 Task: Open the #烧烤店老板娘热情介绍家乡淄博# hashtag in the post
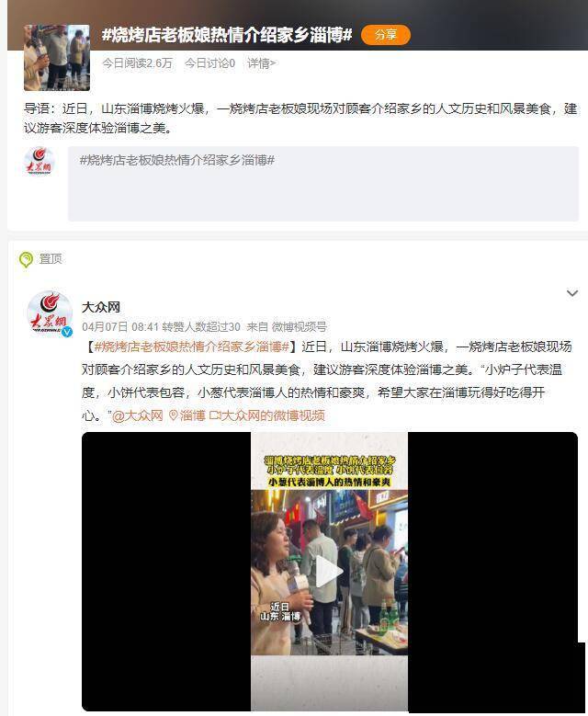(192, 347)
